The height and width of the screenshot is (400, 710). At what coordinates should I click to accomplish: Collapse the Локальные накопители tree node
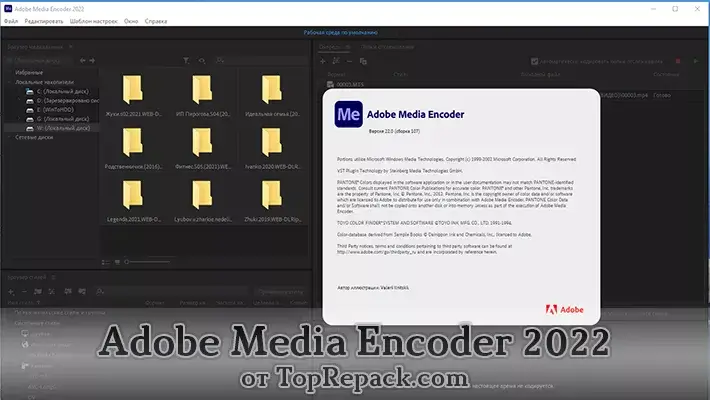pyautogui.click(x=10, y=82)
